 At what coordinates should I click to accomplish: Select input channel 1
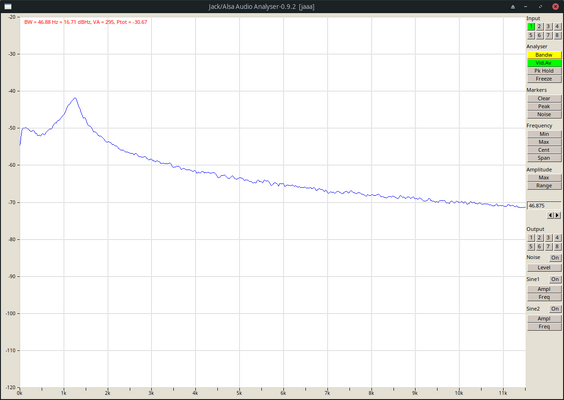[531, 27]
